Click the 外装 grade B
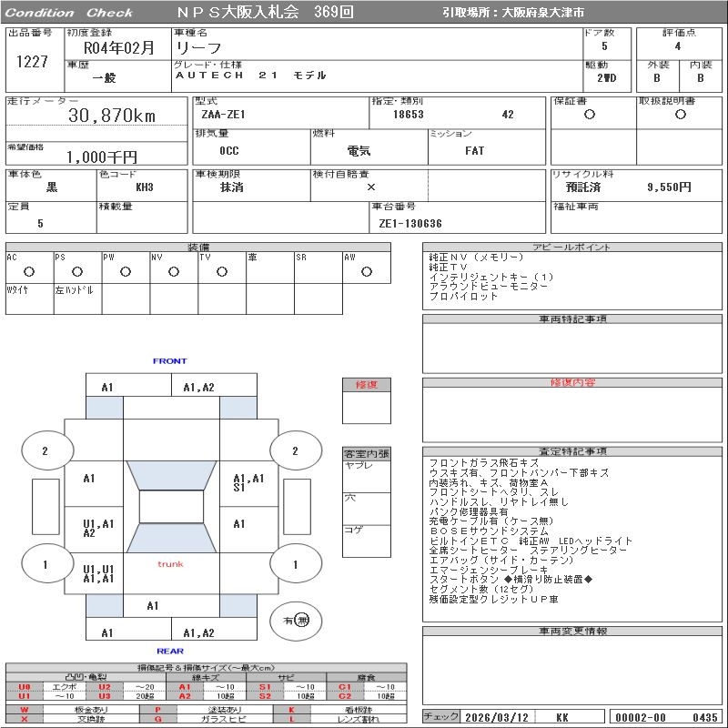Viewport: 728px width, 728px height. pyautogui.click(x=656, y=78)
